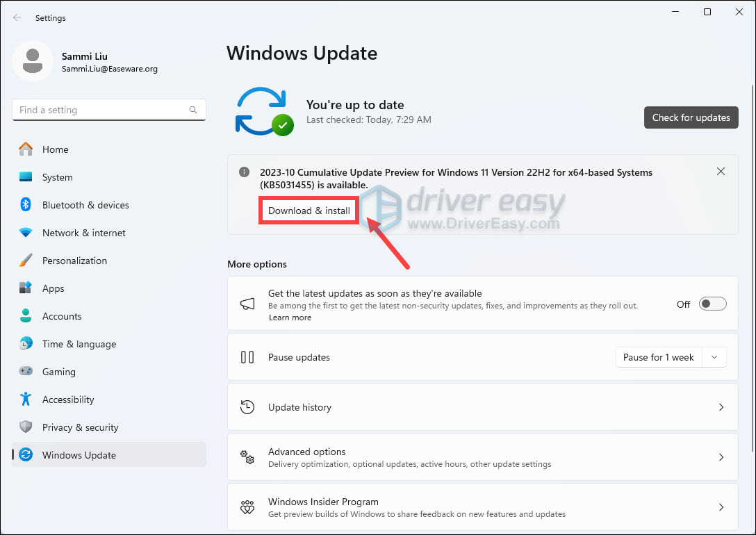
Task: Click 'Last checked: Today, 7:29 AM' text
Action: tap(369, 120)
